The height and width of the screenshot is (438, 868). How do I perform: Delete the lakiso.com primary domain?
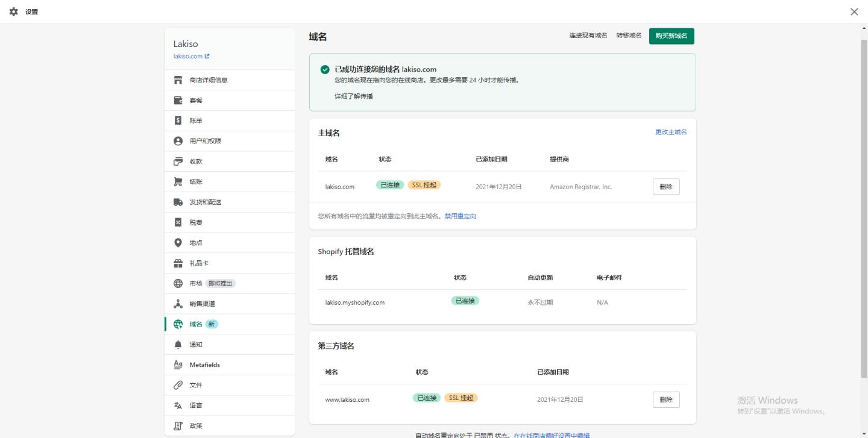pyautogui.click(x=665, y=186)
